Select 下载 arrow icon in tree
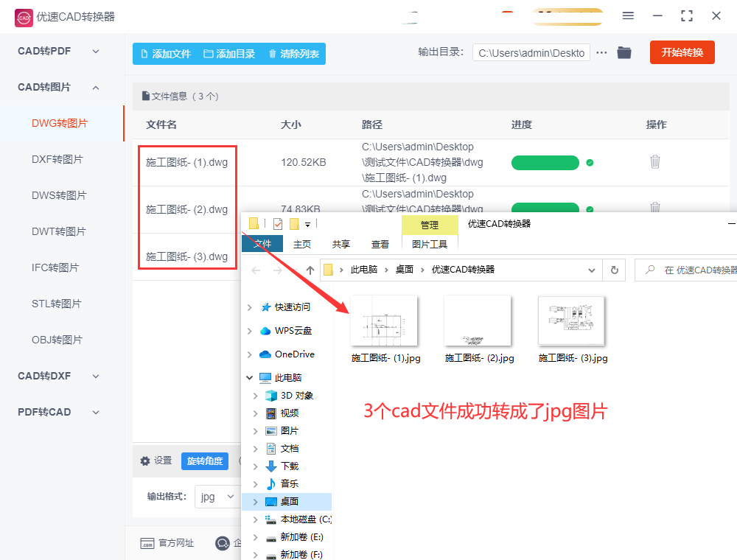 point(271,466)
